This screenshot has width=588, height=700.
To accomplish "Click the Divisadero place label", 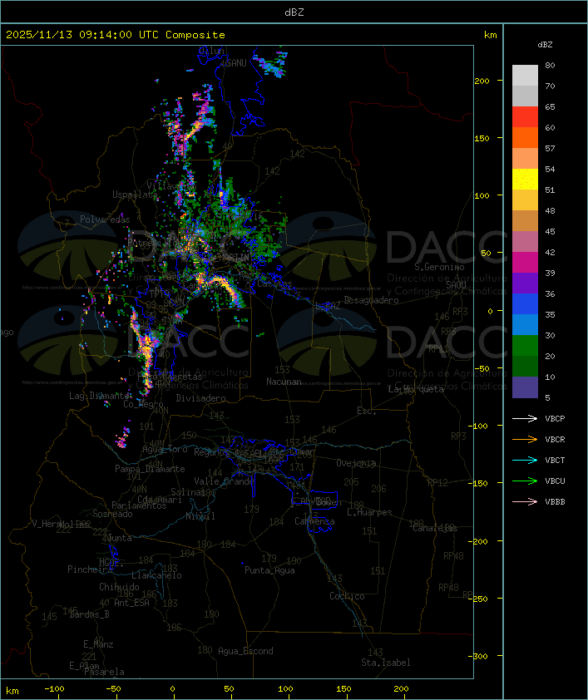I will pos(201,397).
